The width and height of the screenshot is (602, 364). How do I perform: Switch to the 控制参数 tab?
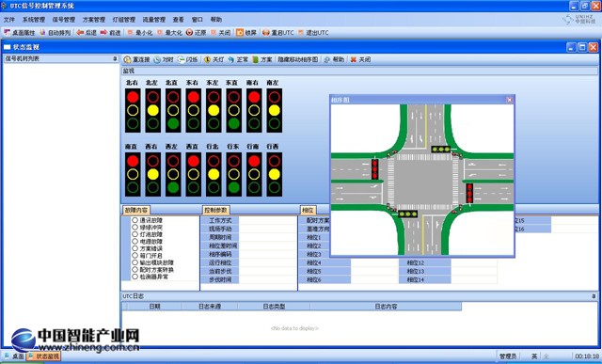pos(215,210)
